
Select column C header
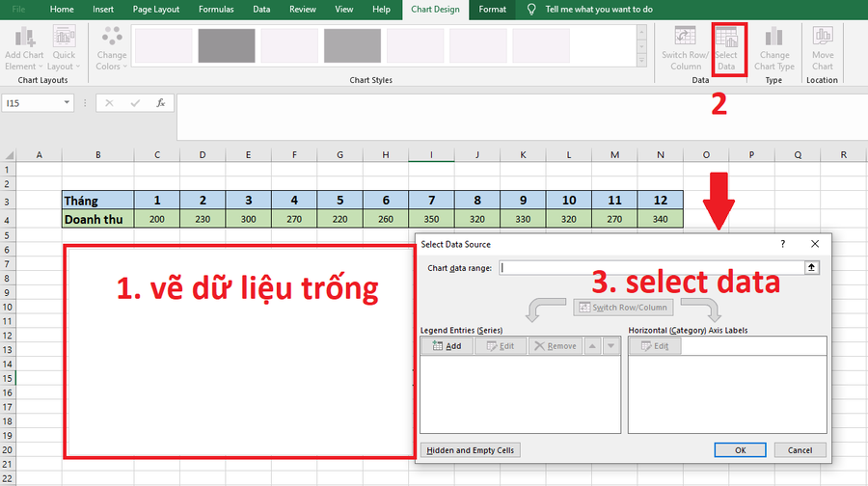[157, 155]
